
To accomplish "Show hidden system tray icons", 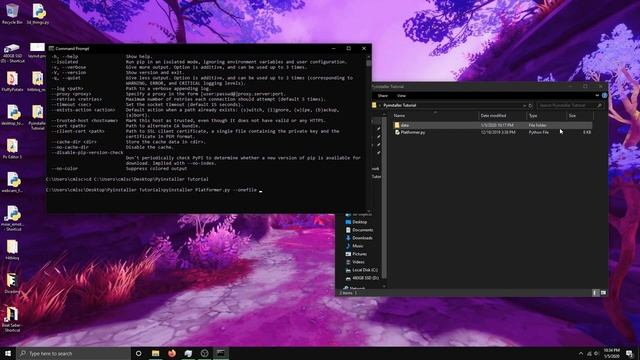I will coord(581,353).
